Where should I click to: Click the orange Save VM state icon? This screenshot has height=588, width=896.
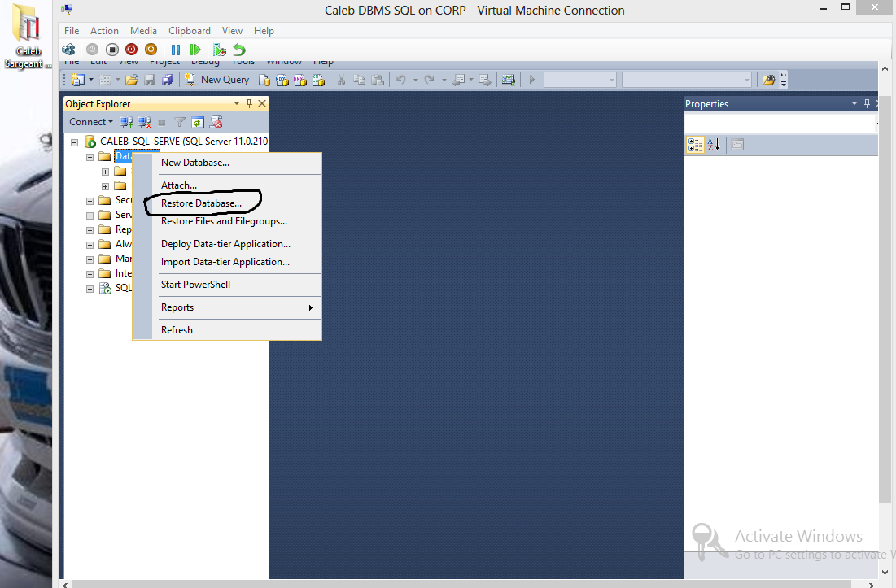click(151, 50)
